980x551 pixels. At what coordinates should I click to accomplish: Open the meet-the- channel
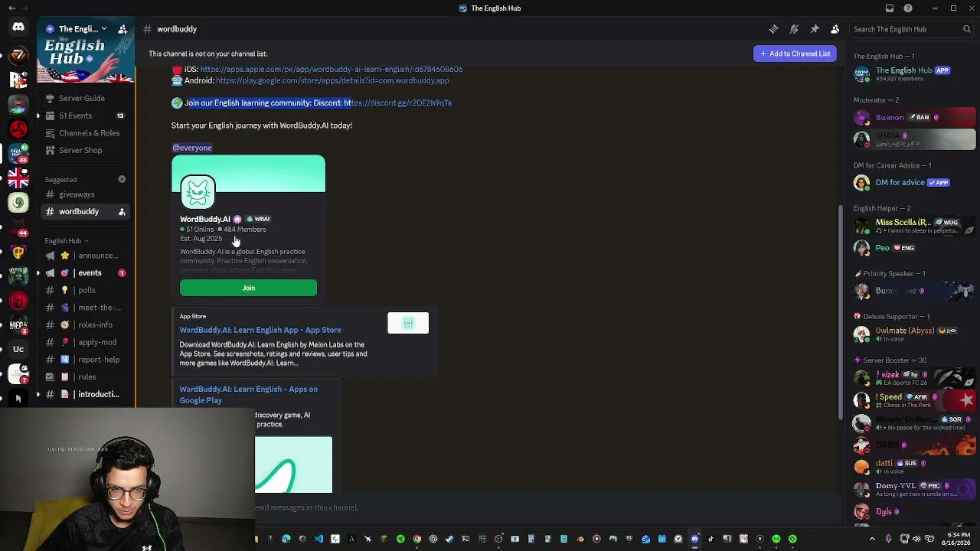[86, 308]
